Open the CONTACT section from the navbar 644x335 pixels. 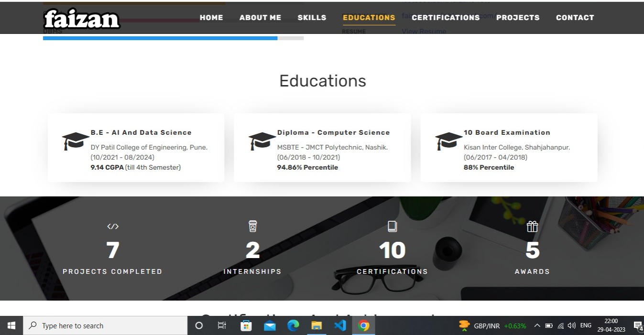575,17
